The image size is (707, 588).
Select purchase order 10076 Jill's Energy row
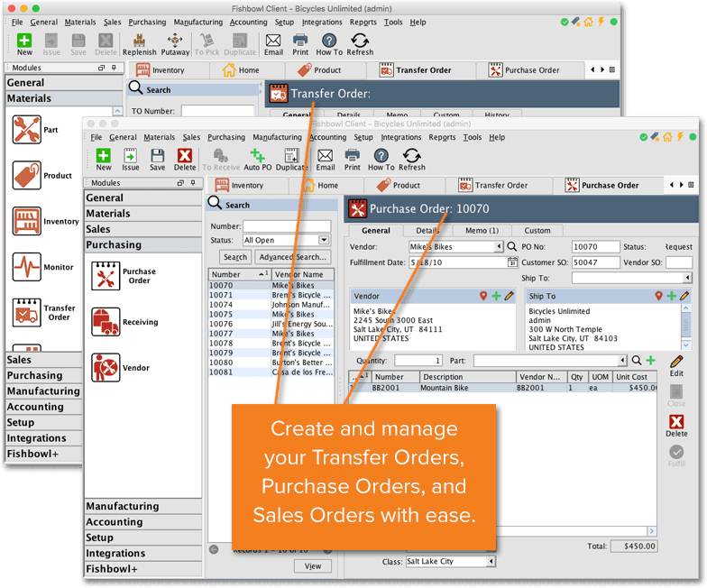(x=271, y=324)
